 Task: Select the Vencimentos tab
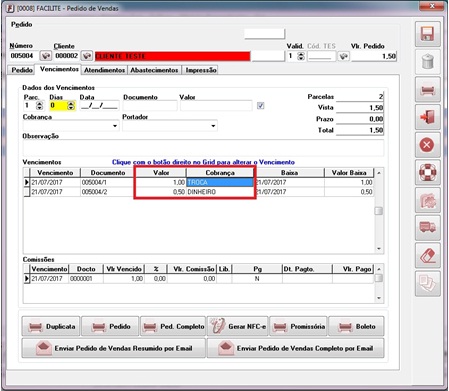pyautogui.click(x=59, y=69)
